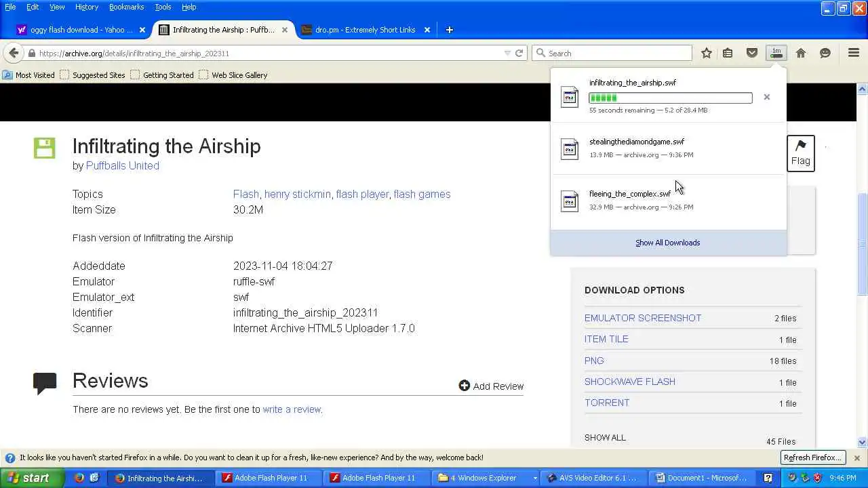Open the Puffballs United author link

(x=123, y=165)
